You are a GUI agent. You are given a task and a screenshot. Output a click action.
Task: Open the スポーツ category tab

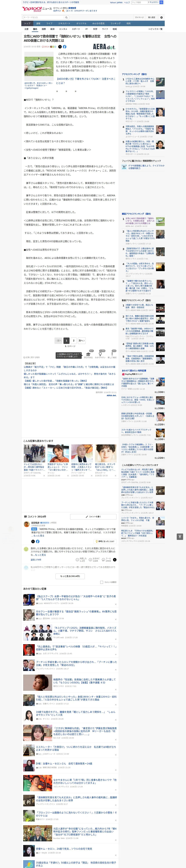(x=76, y=29)
